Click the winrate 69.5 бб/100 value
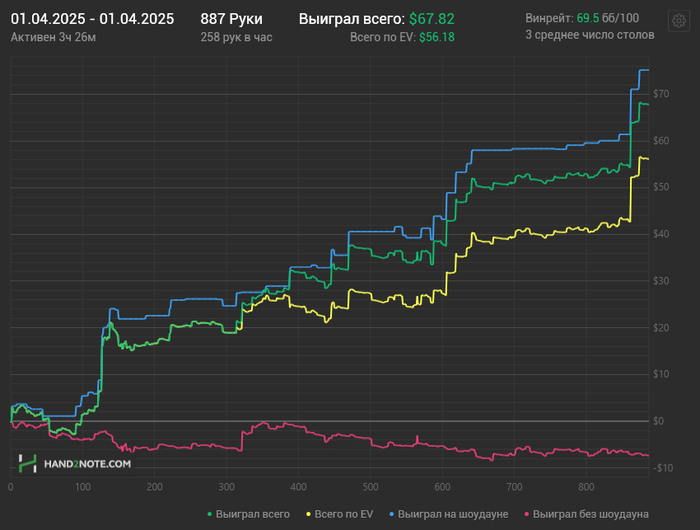 pyautogui.click(x=608, y=18)
